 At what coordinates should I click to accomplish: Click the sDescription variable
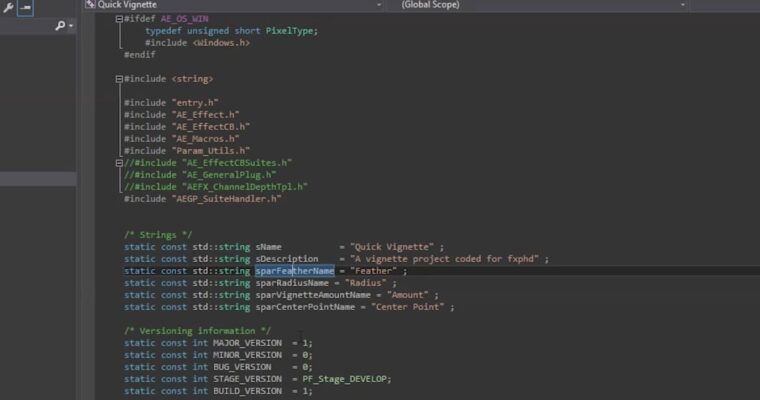pyautogui.click(x=287, y=259)
